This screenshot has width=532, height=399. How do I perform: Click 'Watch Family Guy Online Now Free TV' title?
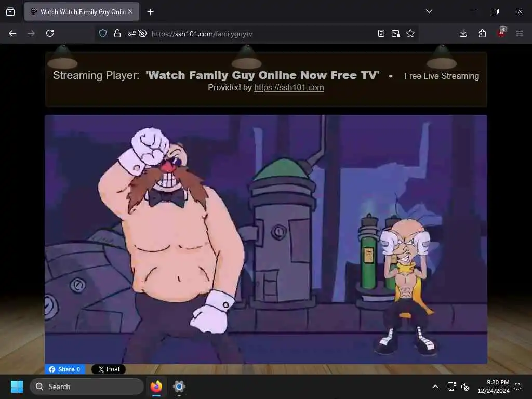point(262,75)
